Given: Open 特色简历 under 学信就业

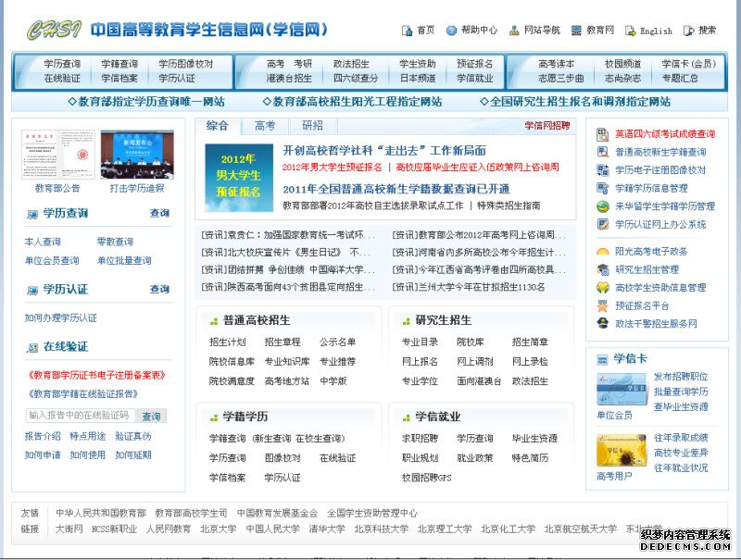Looking at the screenshot, I should [530, 458].
